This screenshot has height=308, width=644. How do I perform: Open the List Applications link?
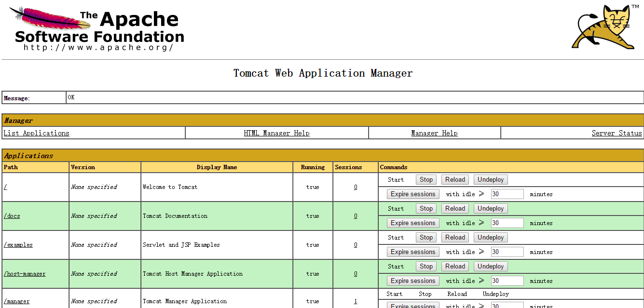click(x=37, y=133)
